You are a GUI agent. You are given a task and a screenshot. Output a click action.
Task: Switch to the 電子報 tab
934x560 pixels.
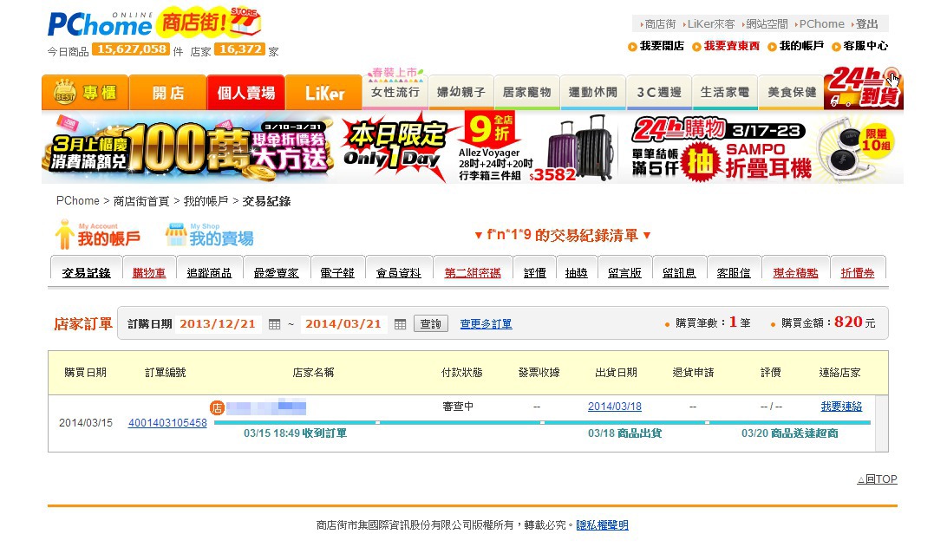click(337, 272)
